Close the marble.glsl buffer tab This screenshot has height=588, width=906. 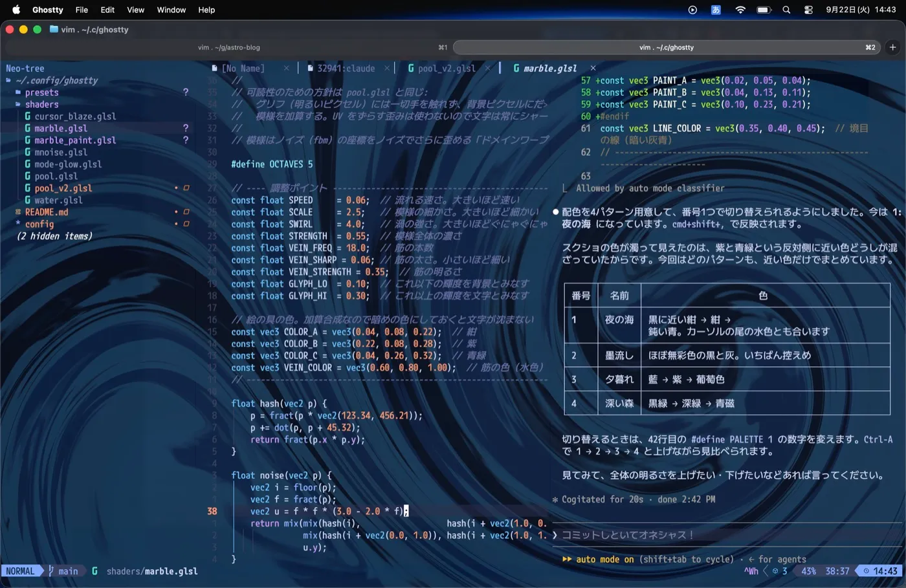click(x=593, y=68)
